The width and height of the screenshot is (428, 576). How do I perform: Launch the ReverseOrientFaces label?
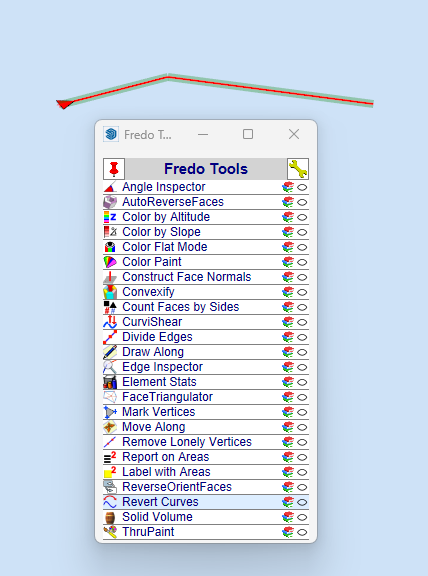point(177,487)
